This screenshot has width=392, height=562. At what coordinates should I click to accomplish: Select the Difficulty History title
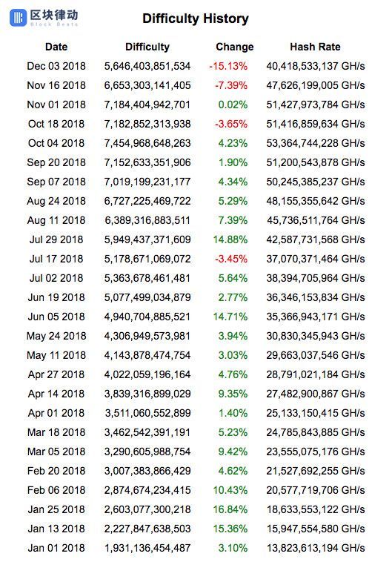[196, 19]
